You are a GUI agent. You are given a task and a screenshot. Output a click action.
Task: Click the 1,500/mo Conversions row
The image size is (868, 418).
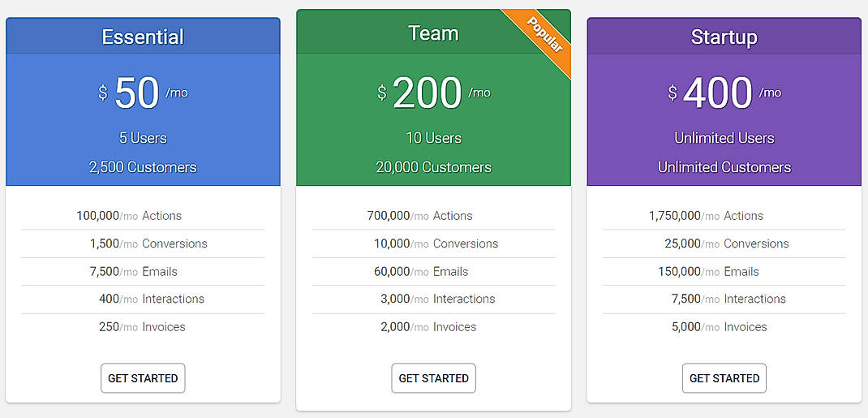click(143, 243)
